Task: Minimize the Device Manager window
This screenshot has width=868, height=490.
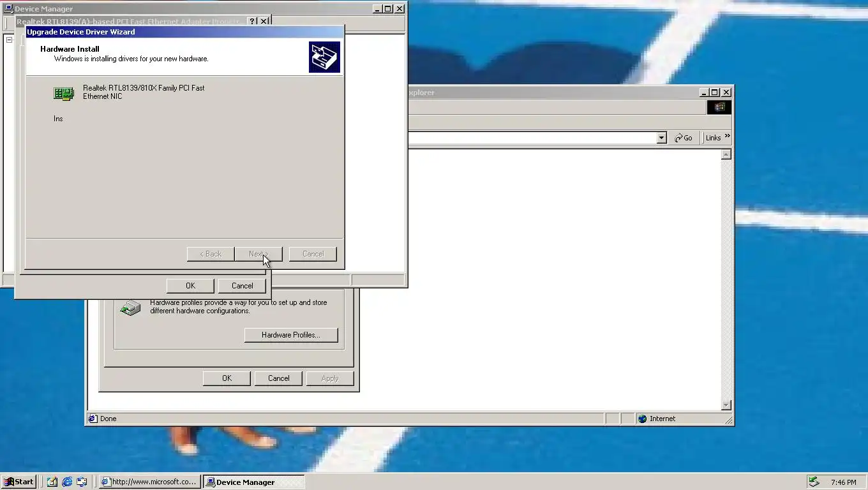Action: pyautogui.click(x=377, y=9)
